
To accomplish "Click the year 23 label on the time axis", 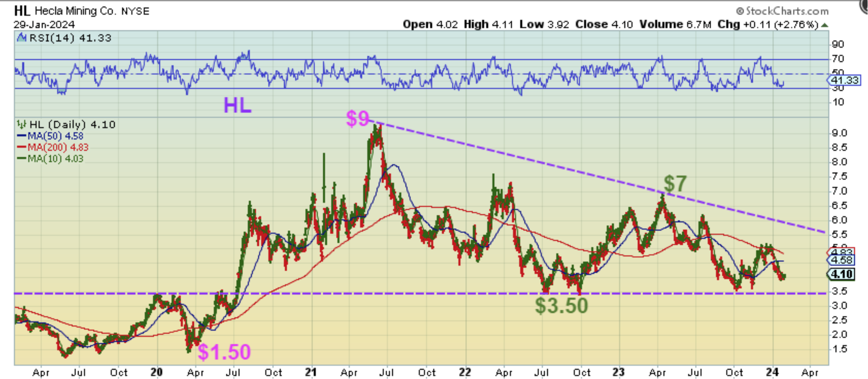I will click(619, 372).
